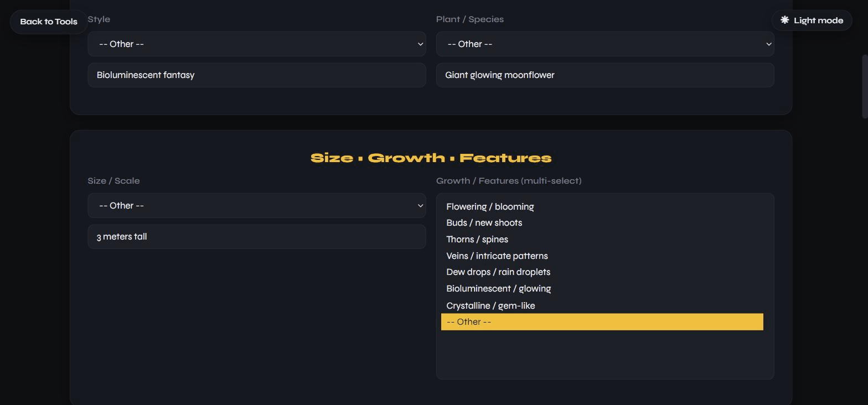Select Crystalline / gem-like option
The image size is (868, 405).
click(x=602, y=305)
